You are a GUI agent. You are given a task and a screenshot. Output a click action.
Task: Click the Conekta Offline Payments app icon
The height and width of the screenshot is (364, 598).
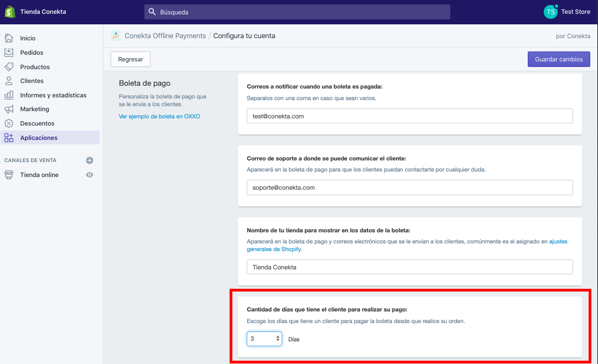116,35
